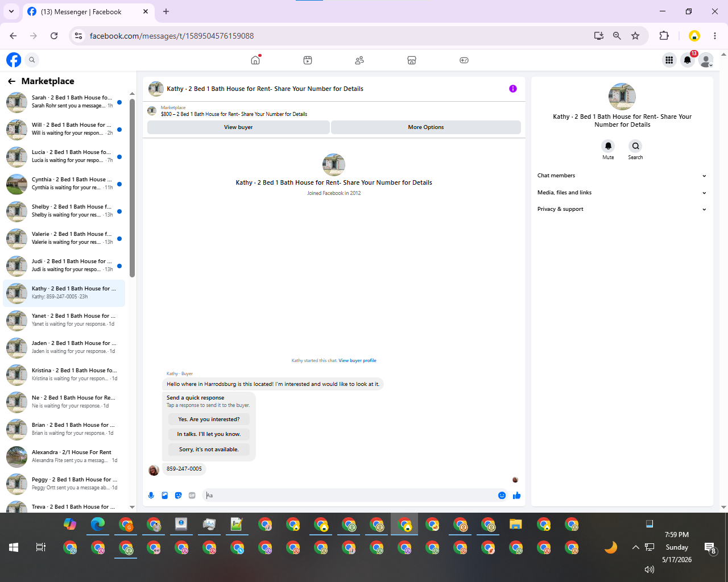
Task: Open File Explorer from taskbar
Action: tap(516, 524)
